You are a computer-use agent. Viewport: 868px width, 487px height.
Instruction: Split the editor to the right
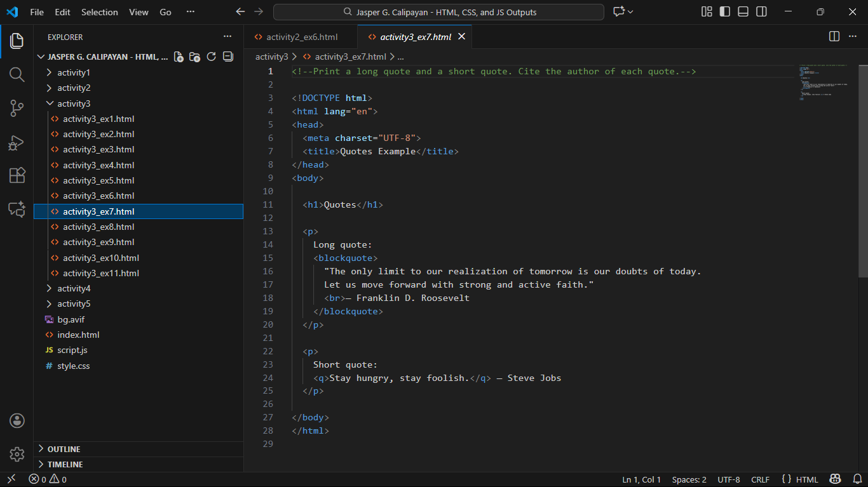[x=834, y=37]
